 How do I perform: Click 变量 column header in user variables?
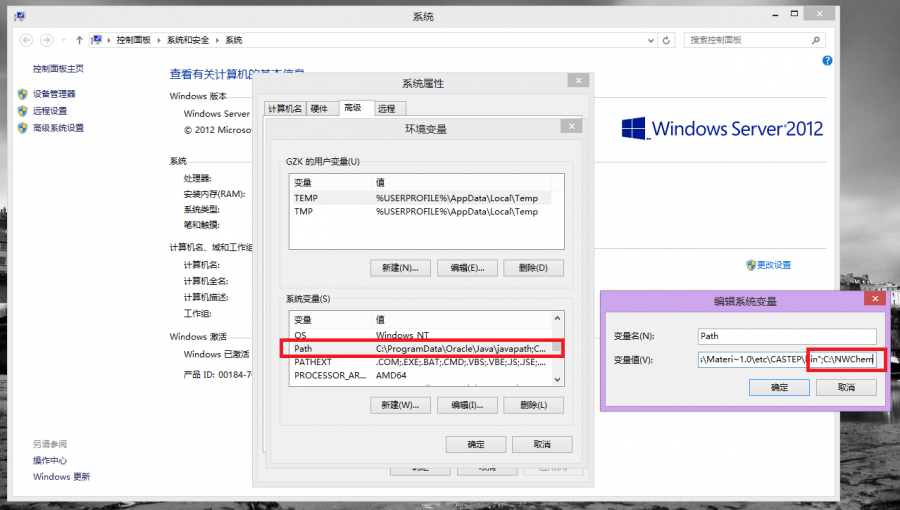click(331, 182)
